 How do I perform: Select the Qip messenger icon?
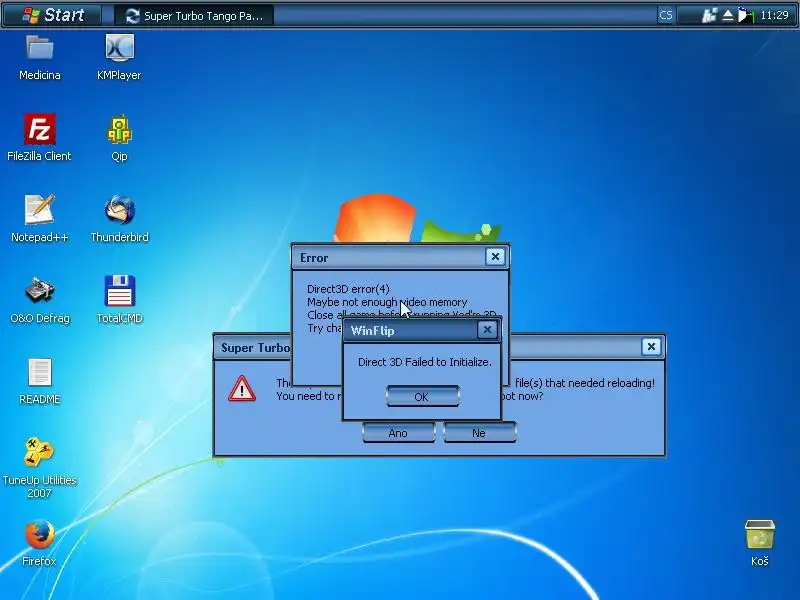pos(119,129)
